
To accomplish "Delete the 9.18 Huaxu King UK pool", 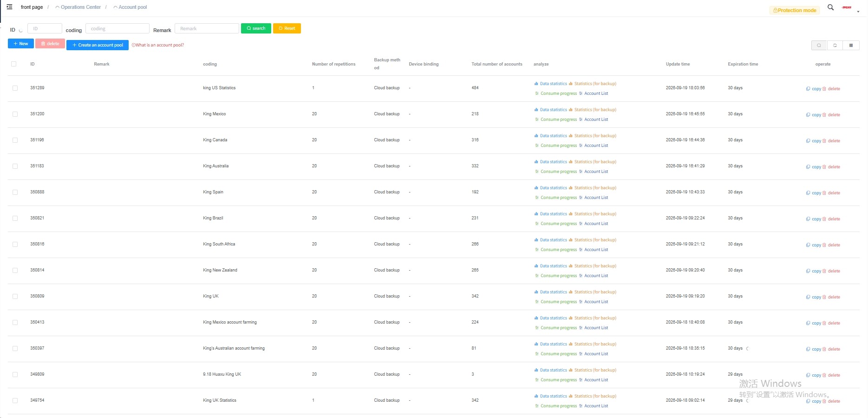I will pyautogui.click(x=831, y=375).
